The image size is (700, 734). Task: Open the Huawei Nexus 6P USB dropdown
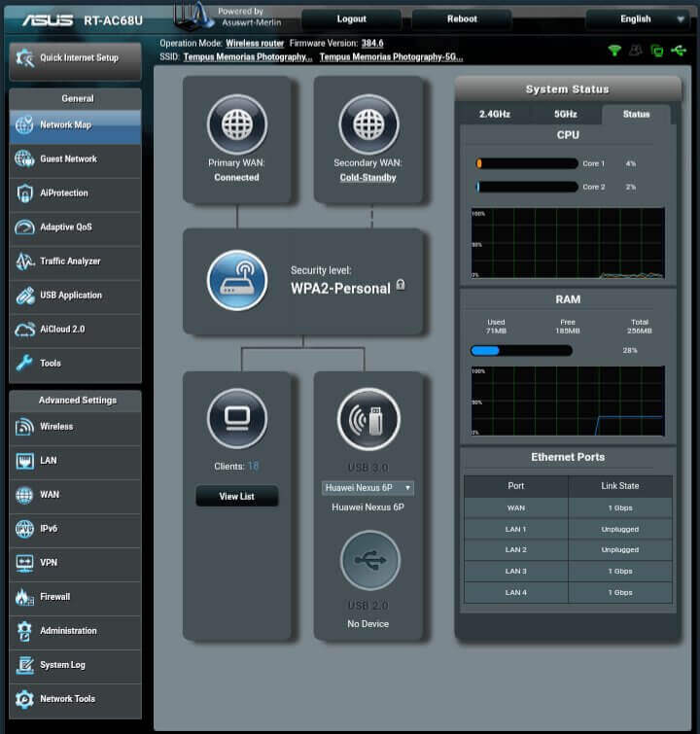point(367,488)
